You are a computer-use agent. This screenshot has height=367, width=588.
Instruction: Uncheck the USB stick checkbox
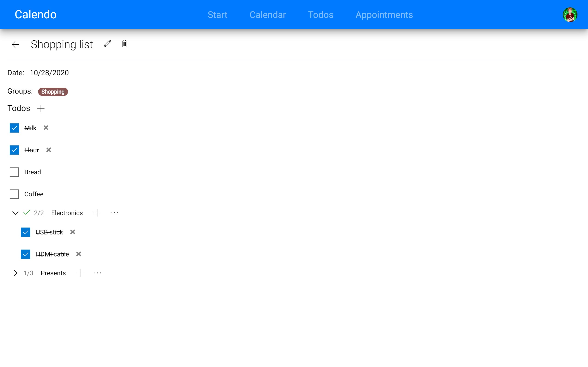click(x=25, y=232)
